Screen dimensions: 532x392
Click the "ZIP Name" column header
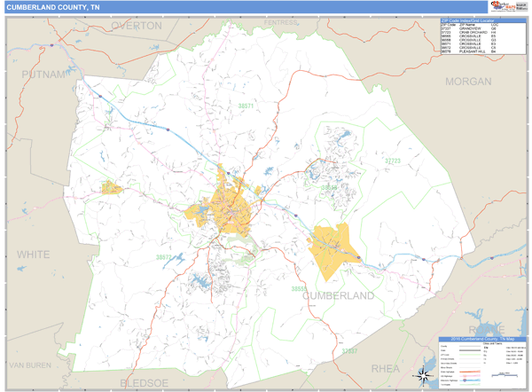tap(467, 25)
